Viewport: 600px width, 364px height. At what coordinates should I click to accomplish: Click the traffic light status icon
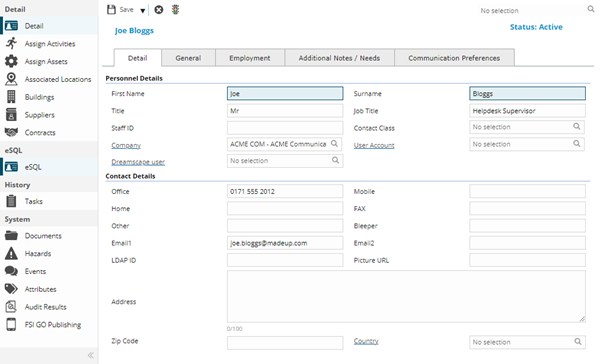click(175, 10)
